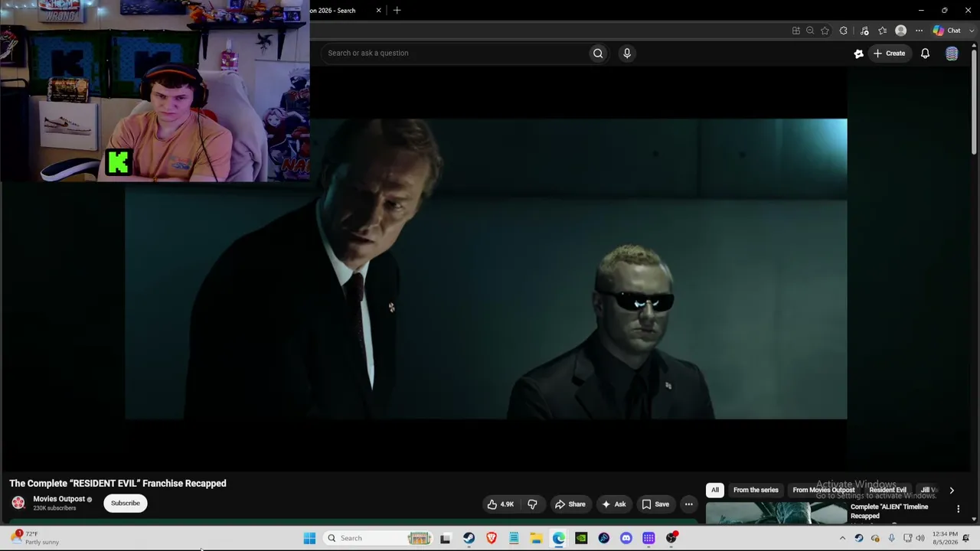The image size is (980, 551).
Task: Open the clock and calendar flyout
Action: (945, 538)
